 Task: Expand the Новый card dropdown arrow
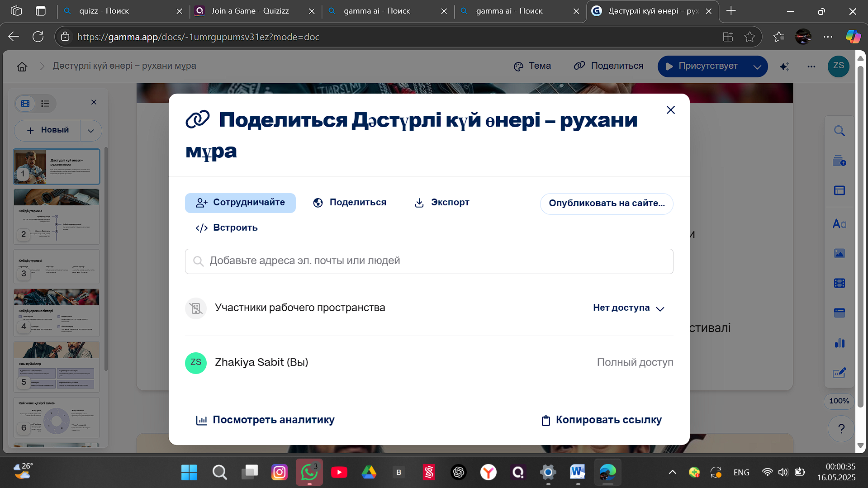coord(91,131)
